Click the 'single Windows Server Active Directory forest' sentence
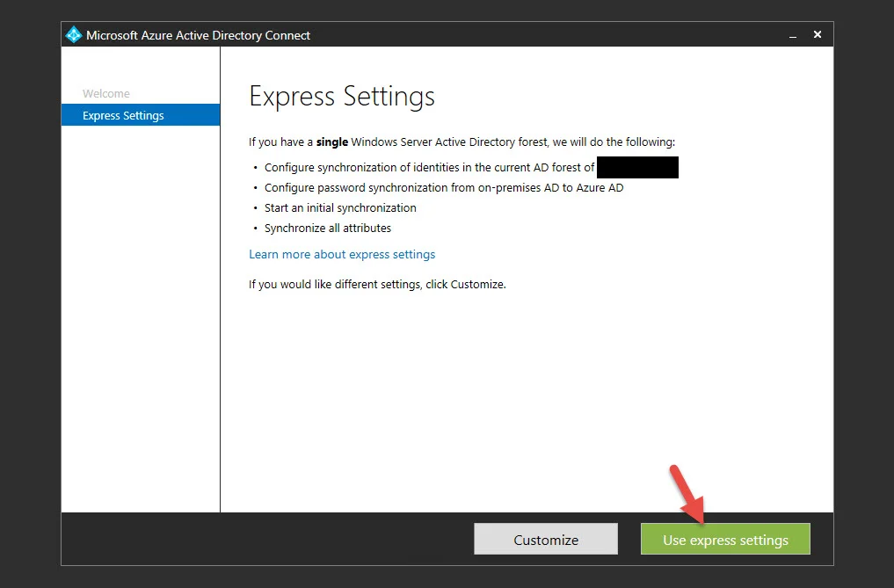This screenshot has width=894, height=588. [x=462, y=142]
